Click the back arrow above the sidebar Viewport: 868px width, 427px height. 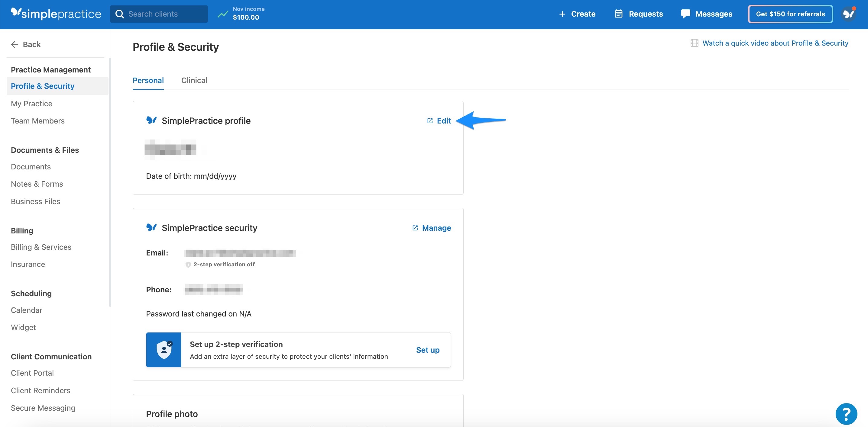pos(15,44)
